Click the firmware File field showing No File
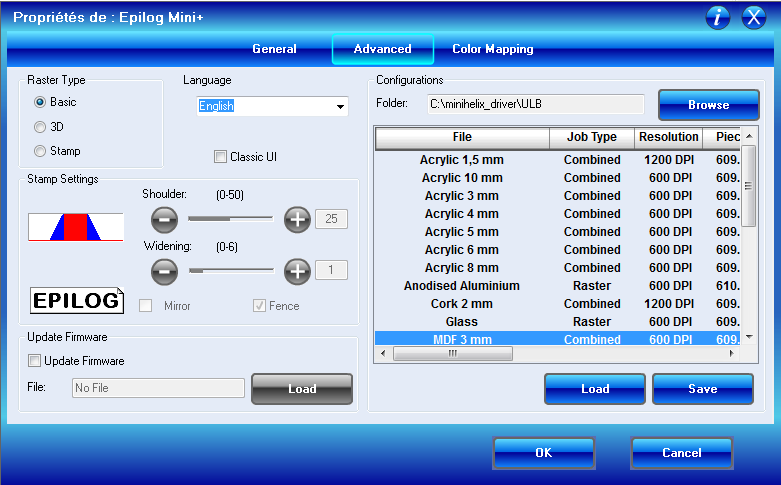Screen dimensions: 781x485 (x=158, y=388)
